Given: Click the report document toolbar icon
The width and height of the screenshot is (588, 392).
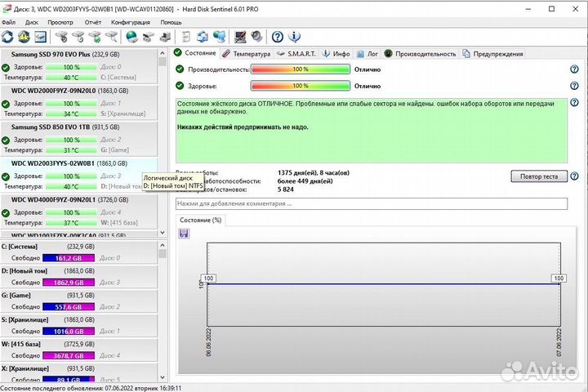Looking at the screenshot, I should tap(185, 37).
